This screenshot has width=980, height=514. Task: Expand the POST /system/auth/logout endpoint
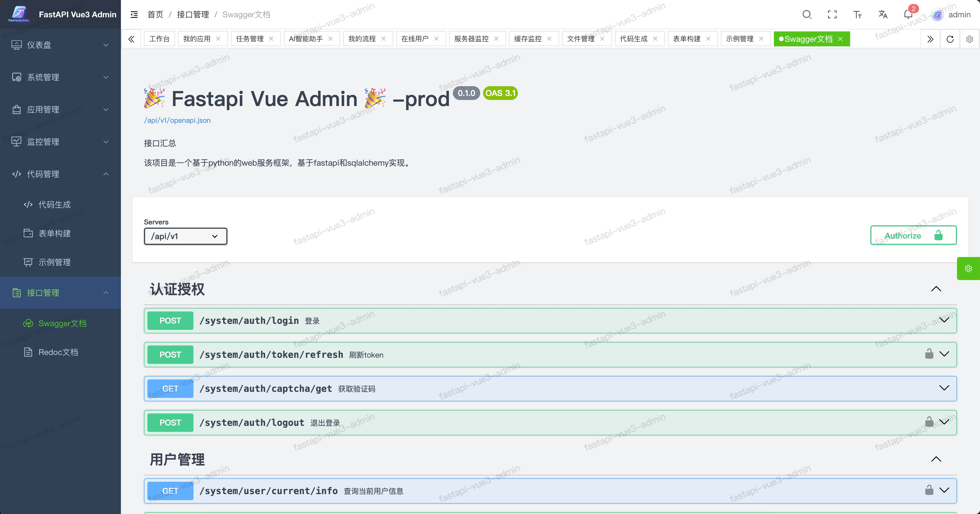coord(550,423)
